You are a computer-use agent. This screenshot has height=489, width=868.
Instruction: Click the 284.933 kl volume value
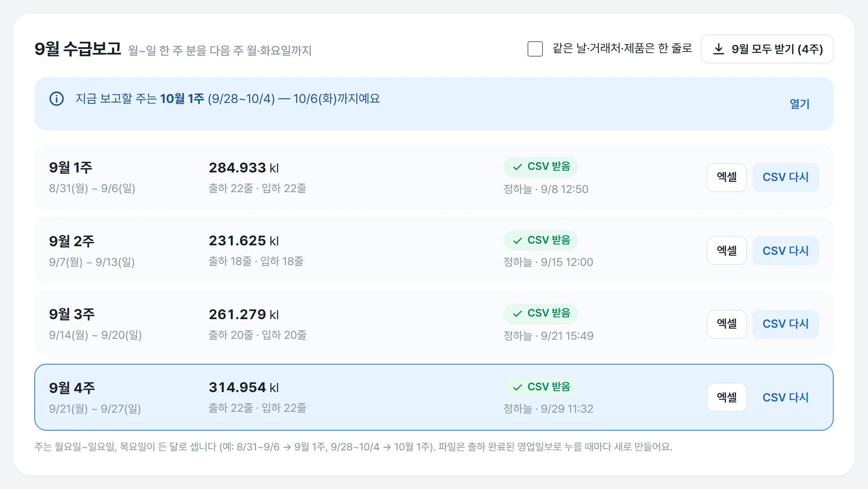[244, 168]
